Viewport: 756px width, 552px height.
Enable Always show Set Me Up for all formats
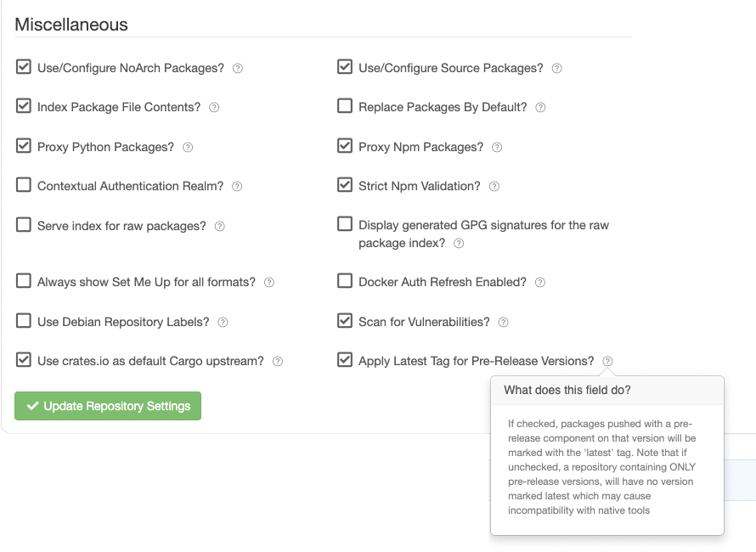pos(24,282)
